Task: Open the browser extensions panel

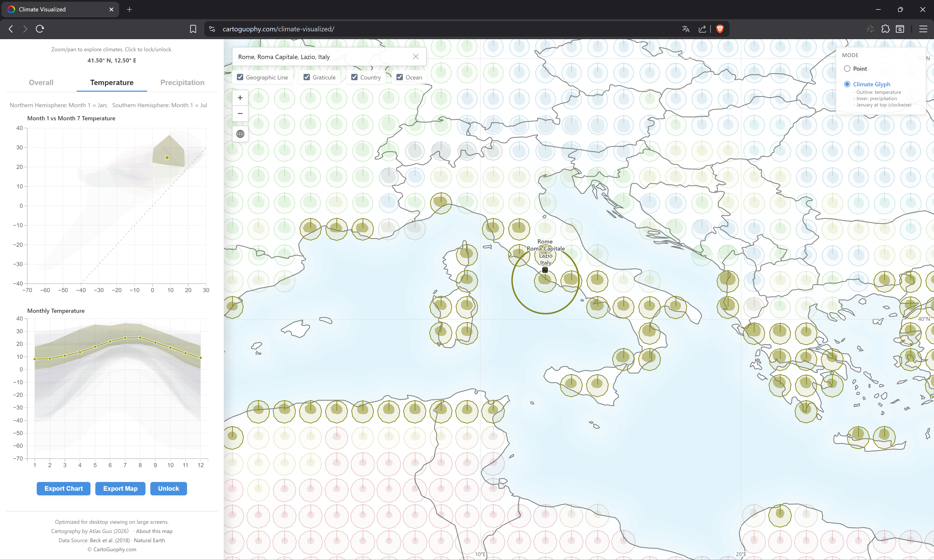Action: click(x=886, y=29)
